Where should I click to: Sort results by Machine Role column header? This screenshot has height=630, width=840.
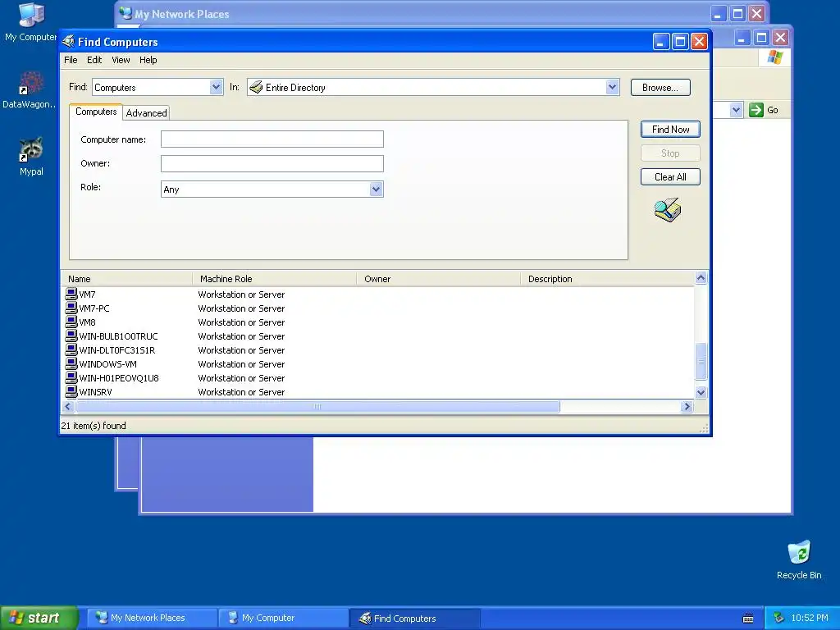(274, 279)
